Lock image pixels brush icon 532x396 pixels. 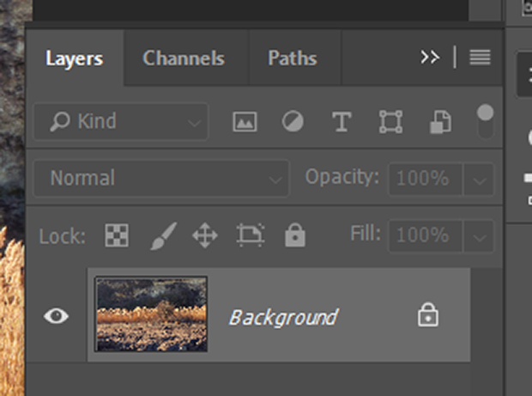164,235
